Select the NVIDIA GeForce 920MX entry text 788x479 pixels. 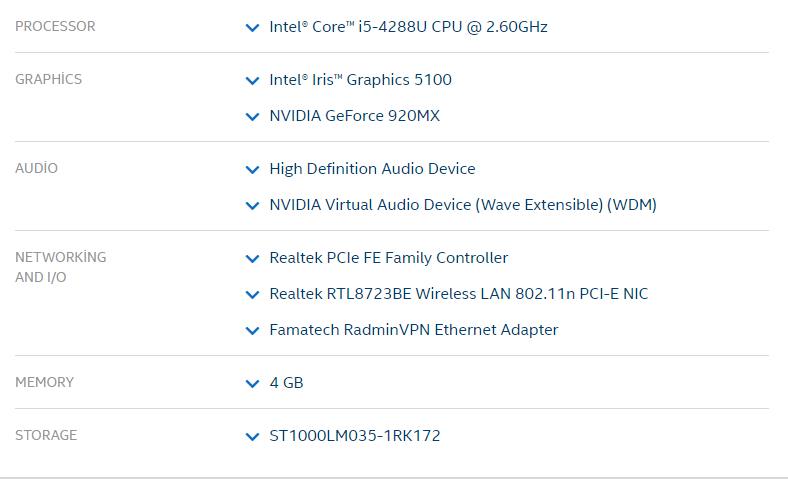[x=354, y=116]
